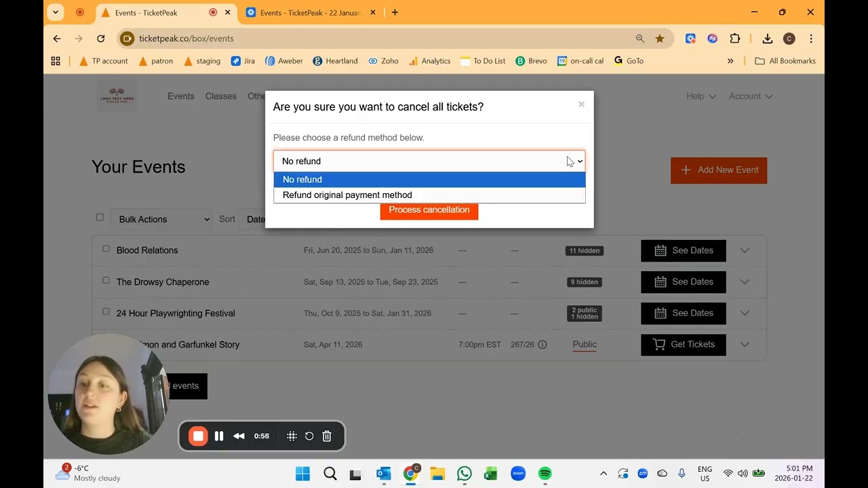The image size is (868, 488).
Task: Click browser back arrow
Action: click(x=57, y=39)
